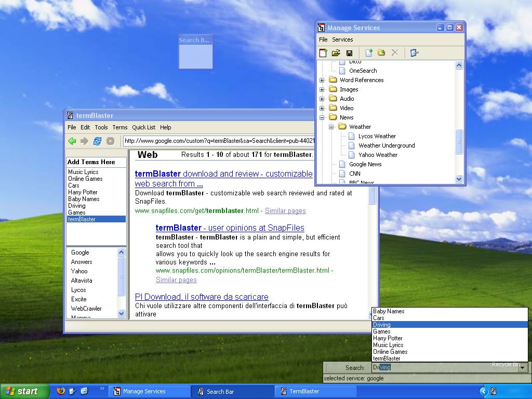Click the OneSearch page icon

tap(342, 71)
